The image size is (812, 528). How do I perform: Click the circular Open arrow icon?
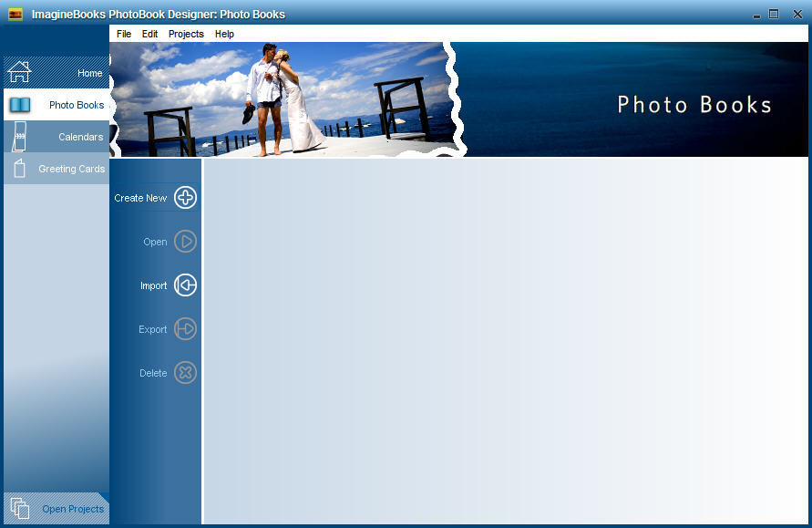point(183,241)
